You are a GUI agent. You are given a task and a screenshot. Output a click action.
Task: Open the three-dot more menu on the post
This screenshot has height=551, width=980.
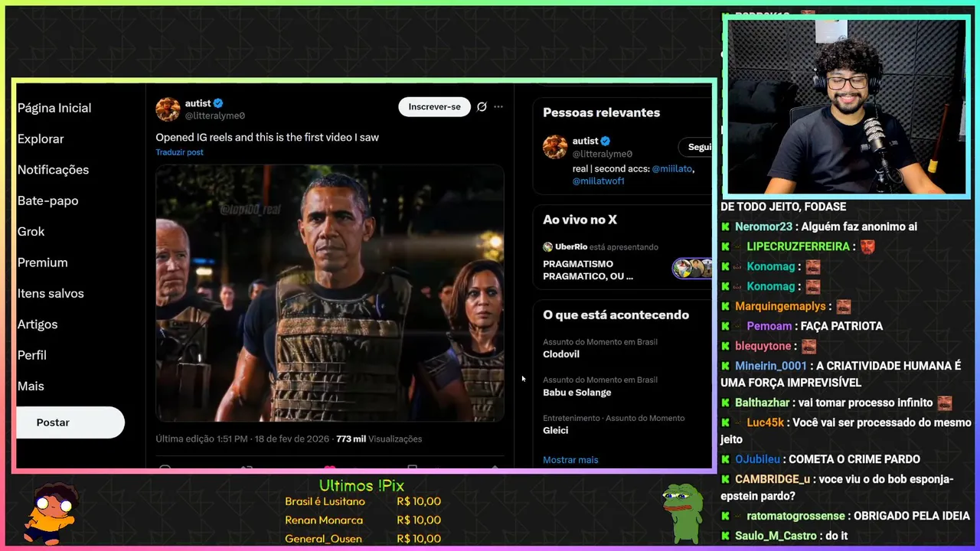pyautogui.click(x=498, y=107)
